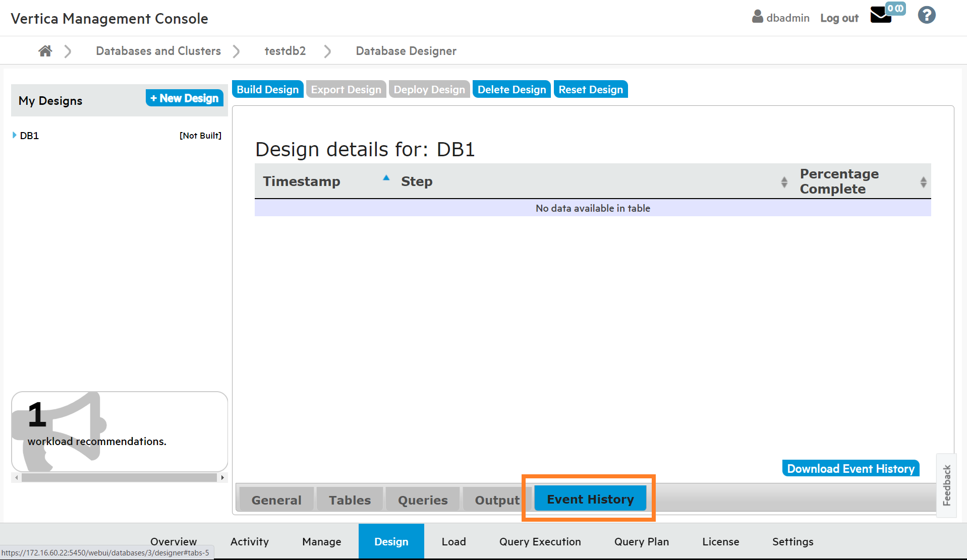
Task: Click the home icon in breadcrumb
Action: pos(45,51)
